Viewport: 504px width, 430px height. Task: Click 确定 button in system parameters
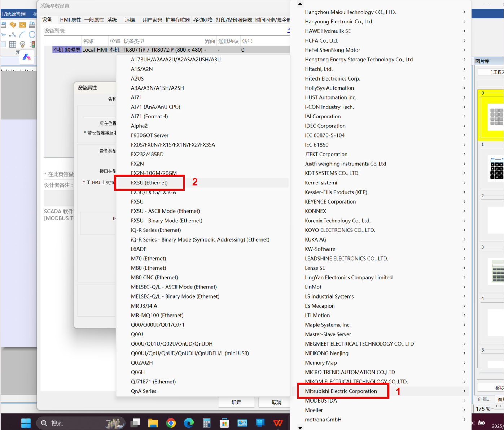(236, 402)
